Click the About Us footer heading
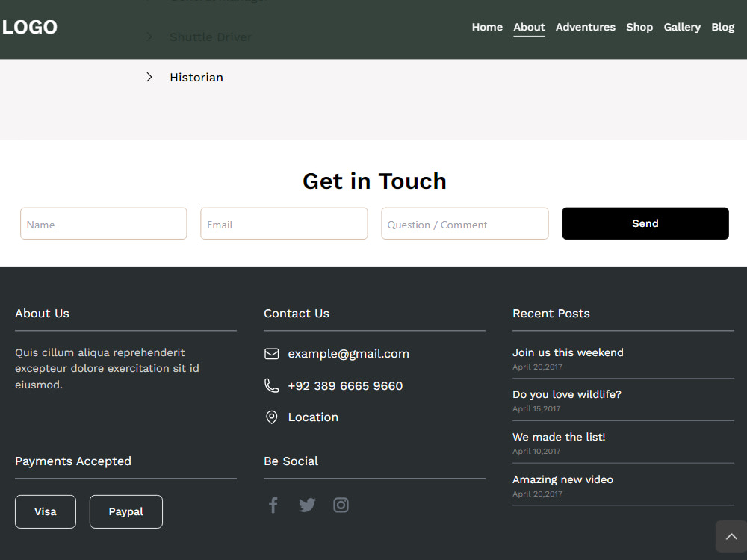Screen dimensions: 747x560 point(42,314)
